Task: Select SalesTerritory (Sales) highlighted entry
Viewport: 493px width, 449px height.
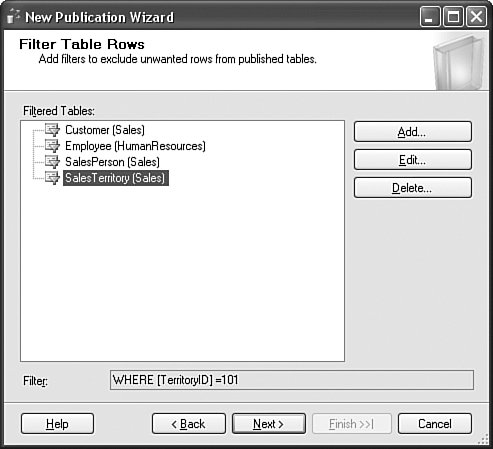Action: tap(116, 178)
